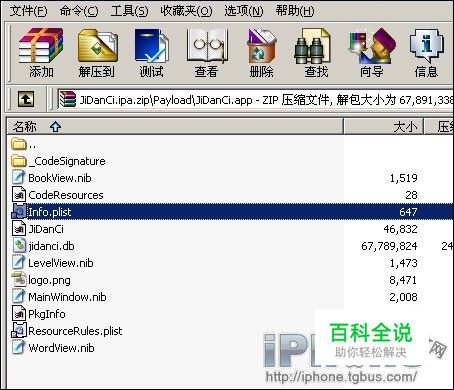Click the 信息 (Info) toolbar icon
The image size is (454, 390).
tap(427, 46)
